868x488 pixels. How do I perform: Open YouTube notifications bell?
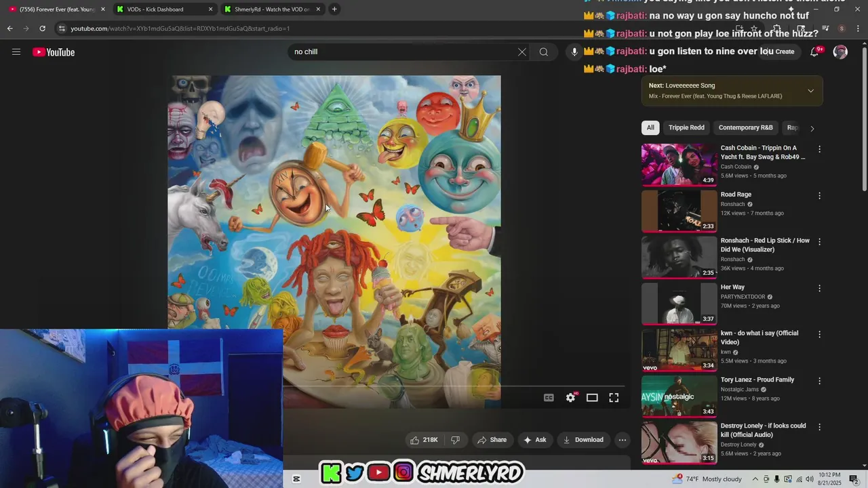(814, 52)
